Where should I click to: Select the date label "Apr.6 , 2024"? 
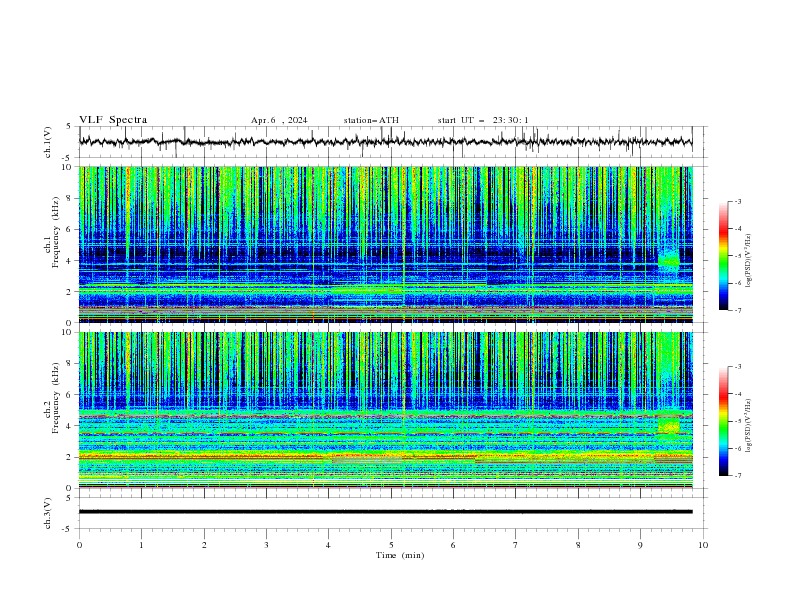pyautogui.click(x=279, y=120)
